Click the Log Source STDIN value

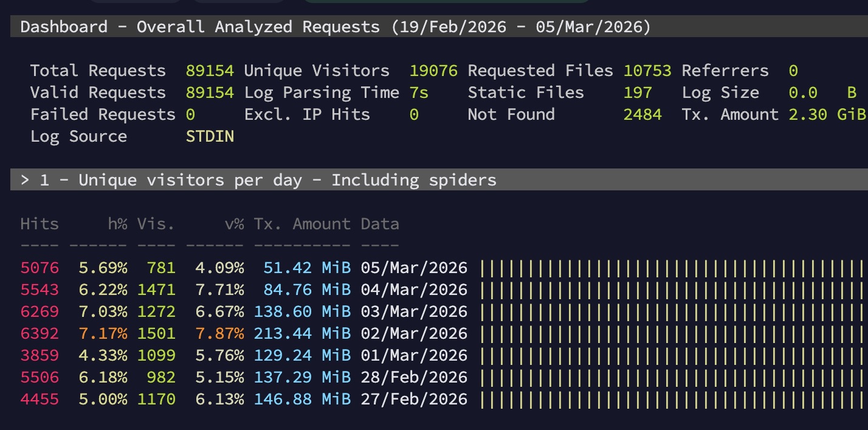[210, 137]
